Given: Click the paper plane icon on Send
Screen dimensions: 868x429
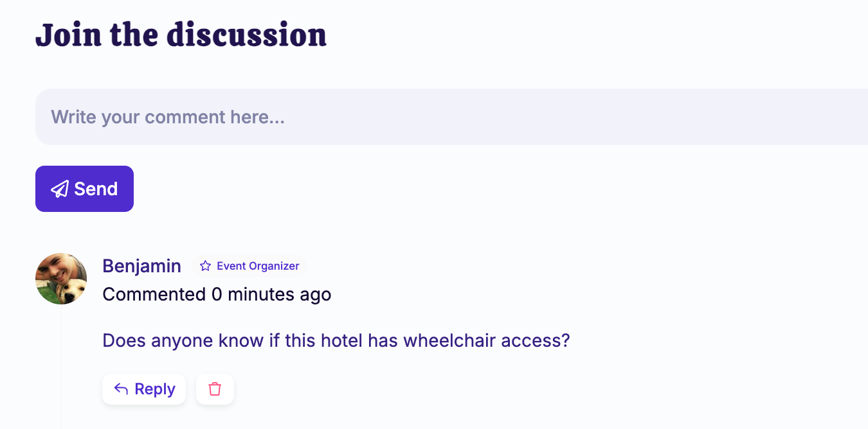Looking at the screenshot, I should click(60, 189).
